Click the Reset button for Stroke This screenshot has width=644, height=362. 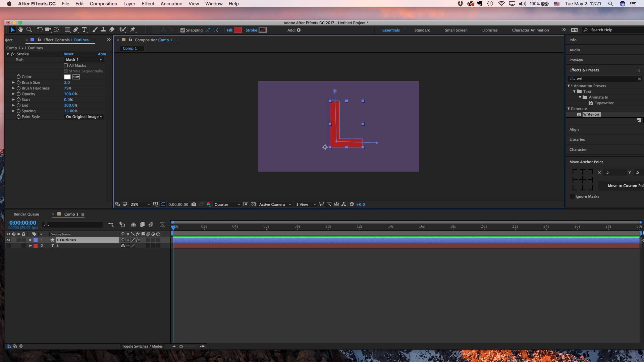(x=68, y=54)
